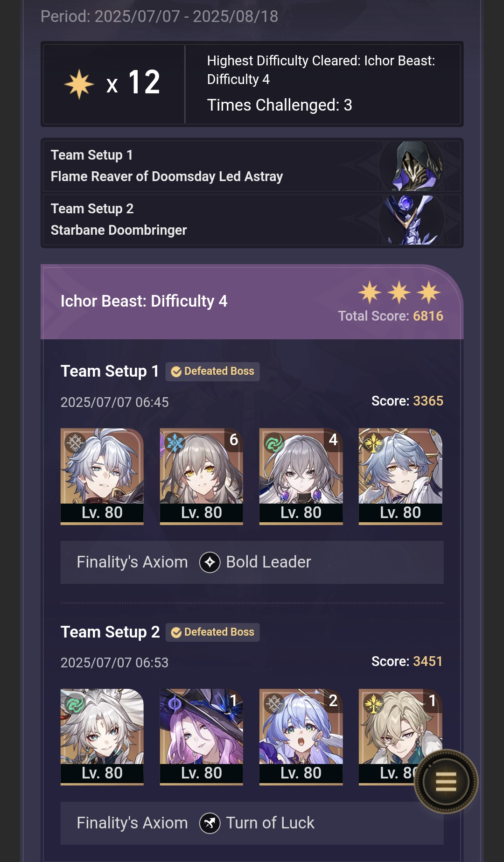This screenshot has height=862, width=504.
Task: Tap the gold star icon beside x 12
Action: (x=79, y=84)
